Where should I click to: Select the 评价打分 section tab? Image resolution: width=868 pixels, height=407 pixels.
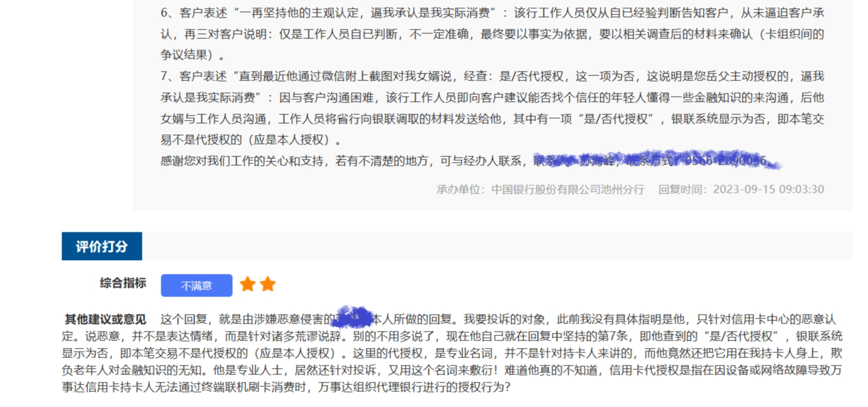pyautogui.click(x=102, y=246)
